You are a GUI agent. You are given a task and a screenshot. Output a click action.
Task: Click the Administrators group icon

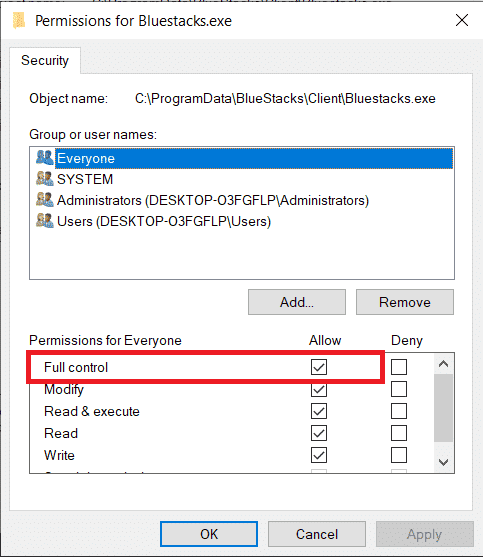coord(44,200)
